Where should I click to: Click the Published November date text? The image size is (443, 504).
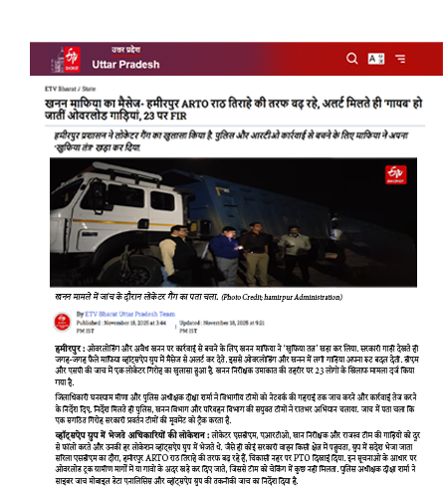pos(121,327)
